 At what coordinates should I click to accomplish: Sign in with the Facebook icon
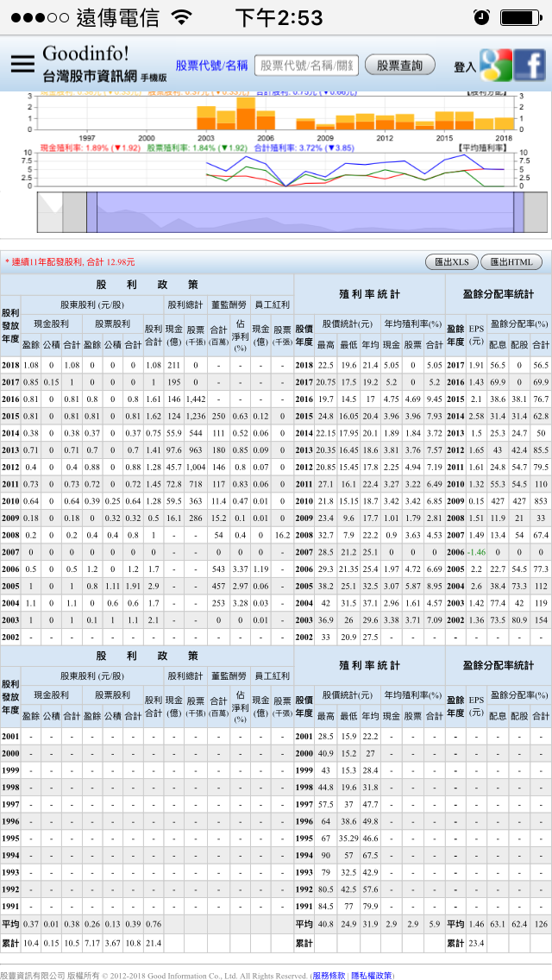pos(530,65)
